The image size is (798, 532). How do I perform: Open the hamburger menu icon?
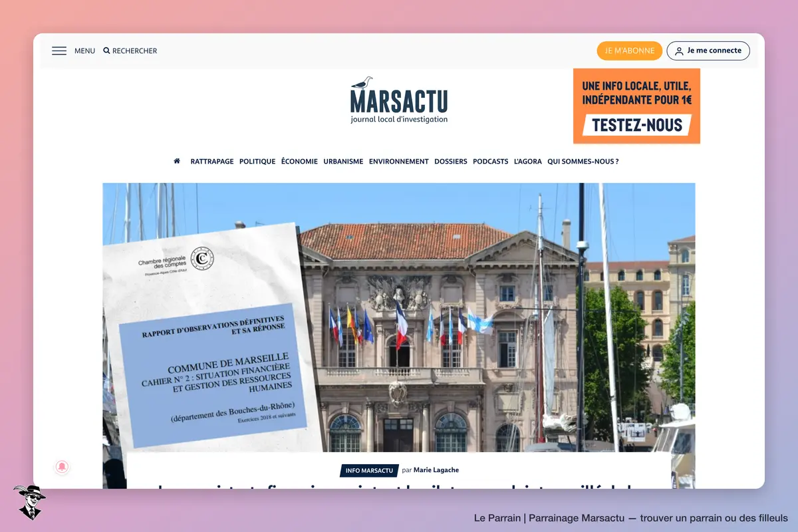(x=59, y=51)
